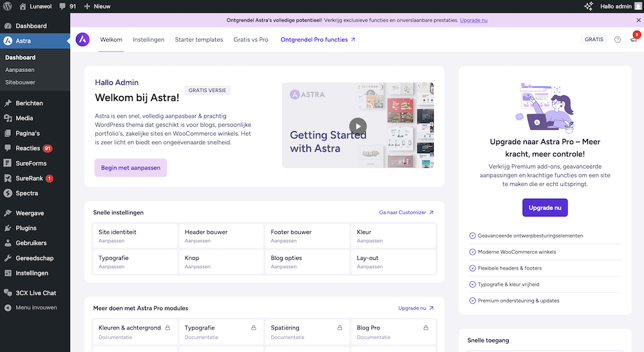Image resolution: width=644 pixels, height=352 pixels.
Task: Open Footer bouwer quick setting
Action: pos(307,236)
